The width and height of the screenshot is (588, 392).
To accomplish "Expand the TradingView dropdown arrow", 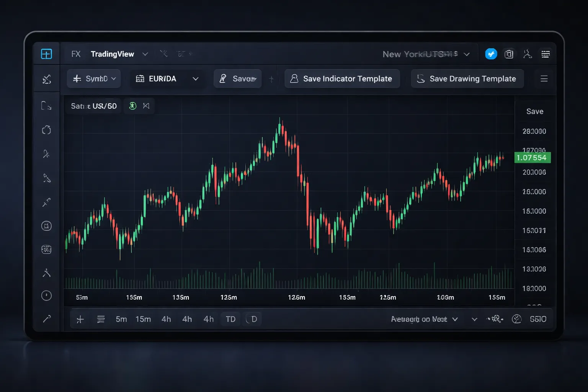I will point(145,54).
